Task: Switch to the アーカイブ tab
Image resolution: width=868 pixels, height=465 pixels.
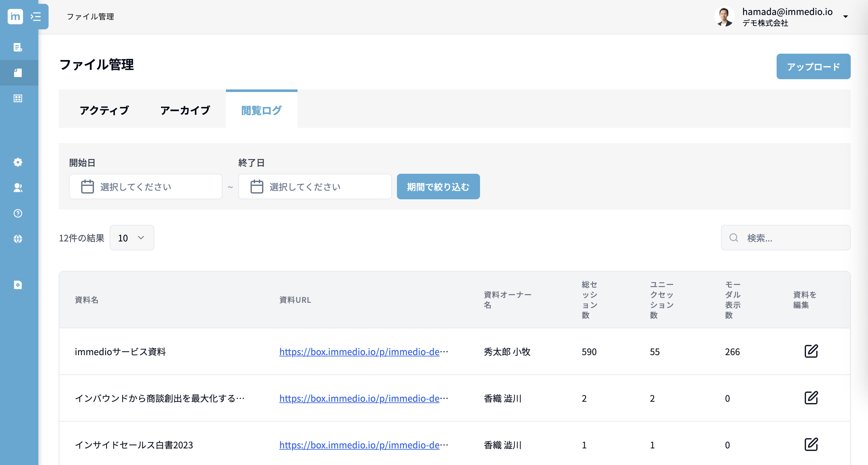Action: pyautogui.click(x=185, y=110)
